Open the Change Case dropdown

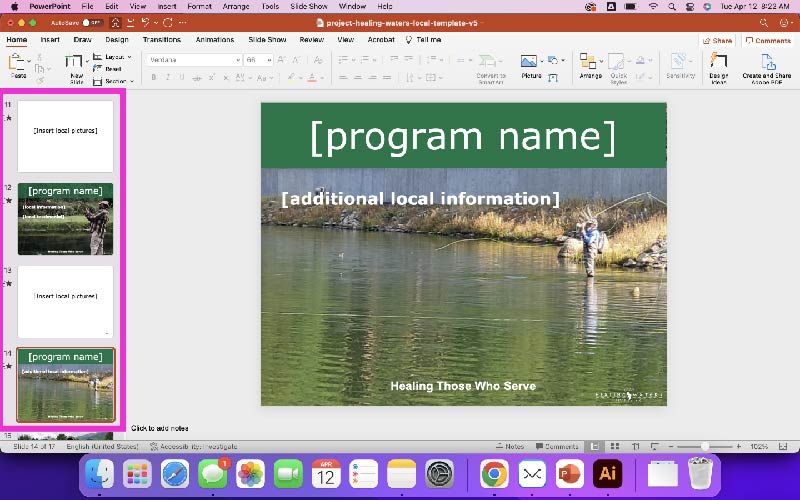coord(265,78)
